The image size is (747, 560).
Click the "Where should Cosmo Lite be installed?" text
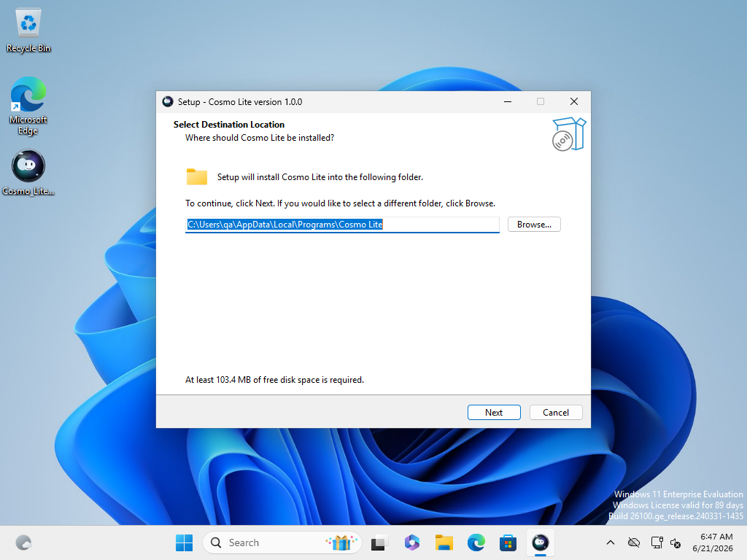[x=260, y=138]
